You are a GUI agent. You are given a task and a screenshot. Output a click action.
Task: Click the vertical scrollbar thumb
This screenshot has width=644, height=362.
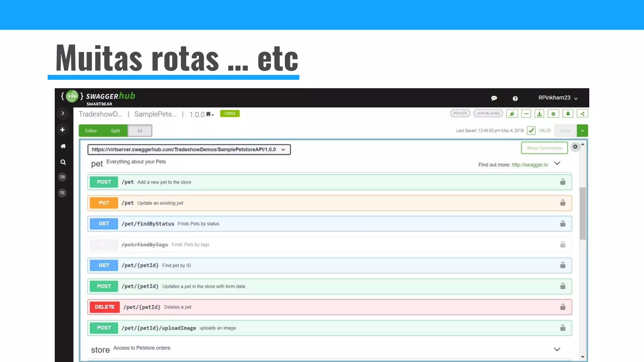click(583, 214)
